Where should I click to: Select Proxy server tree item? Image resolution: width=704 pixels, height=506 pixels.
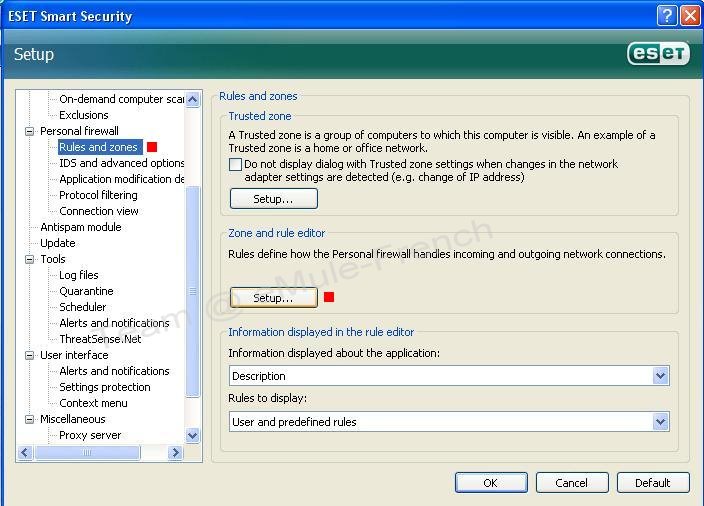pos(90,435)
